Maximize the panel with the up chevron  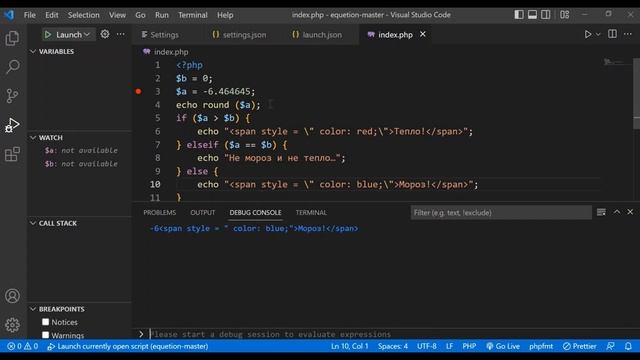(x=617, y=212)
